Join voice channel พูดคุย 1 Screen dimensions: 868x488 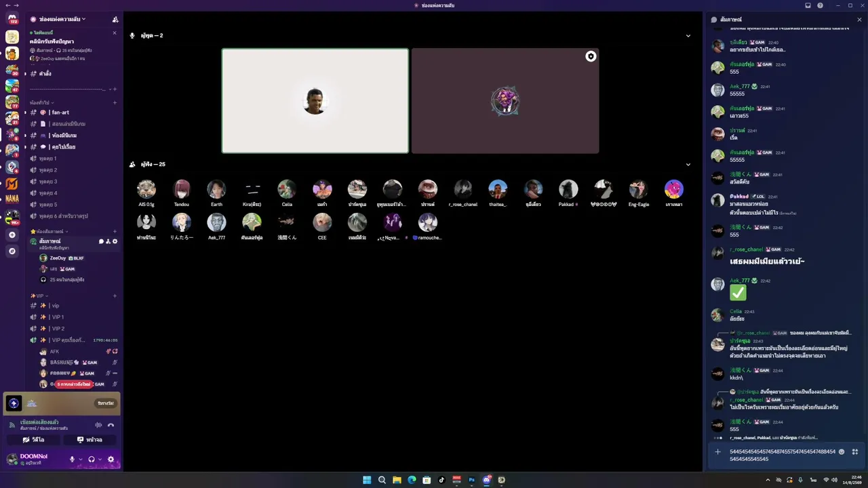click(73, 159)
